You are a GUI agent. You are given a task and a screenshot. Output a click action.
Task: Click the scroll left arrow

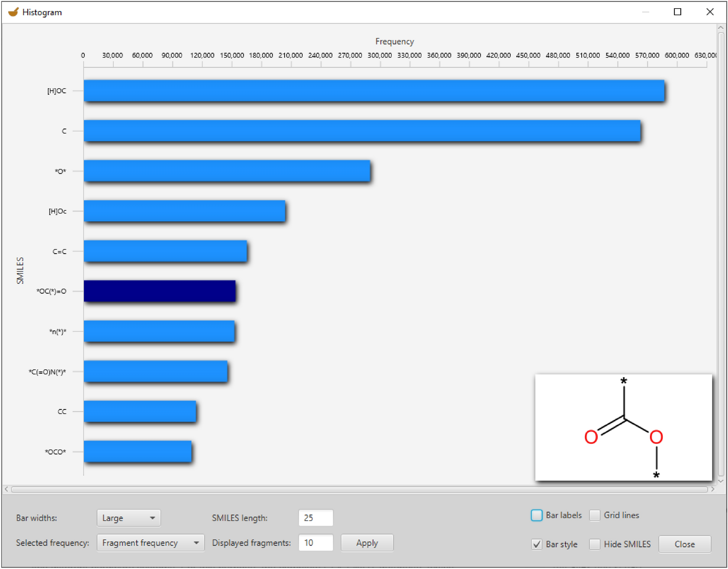pyautogui.click(x=6, y=489)
